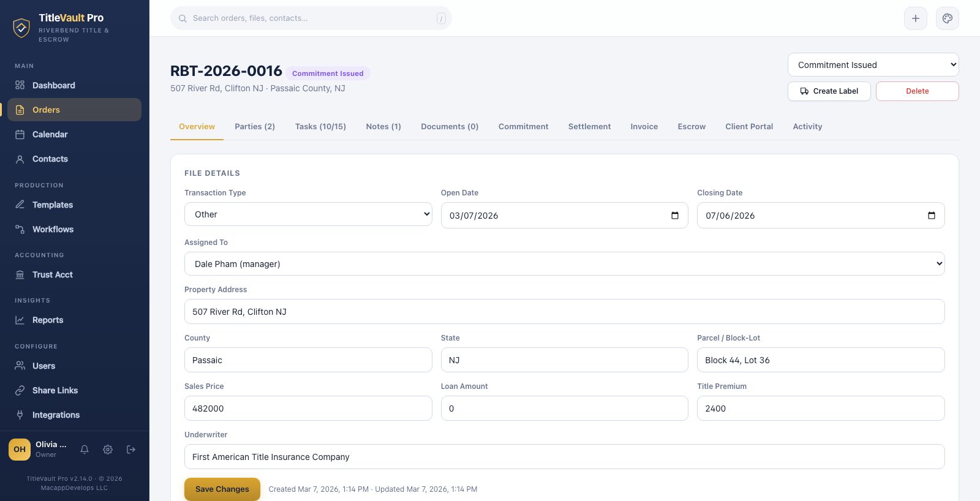980x501 pixels.
Task: Open the Tasks (10/15) tab
Action: click(x=320, y=127)
